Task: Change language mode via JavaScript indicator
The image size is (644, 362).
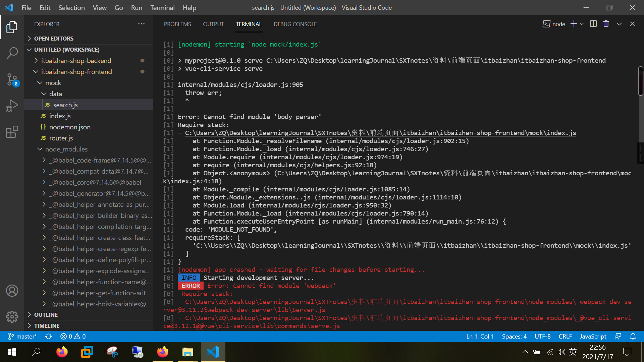Action: click(x=593, y=336)
